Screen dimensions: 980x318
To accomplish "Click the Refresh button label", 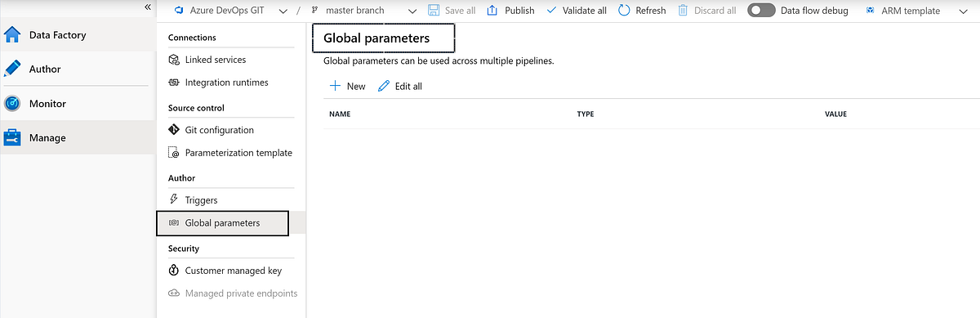I will [x=651, y=11].
